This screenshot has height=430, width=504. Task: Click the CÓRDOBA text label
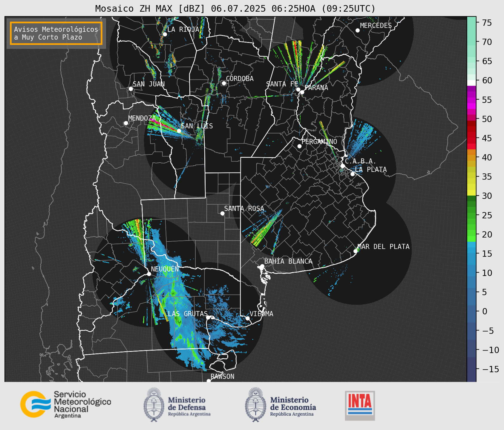click(240, 79)
